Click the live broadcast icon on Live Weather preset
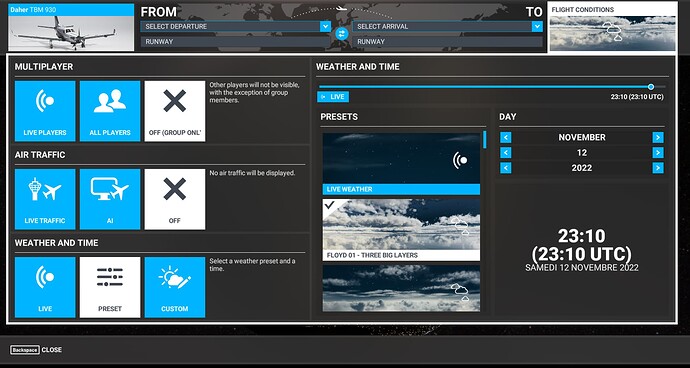Image resolution: width=690 pixels, height=368 pixels. (460, 161)
